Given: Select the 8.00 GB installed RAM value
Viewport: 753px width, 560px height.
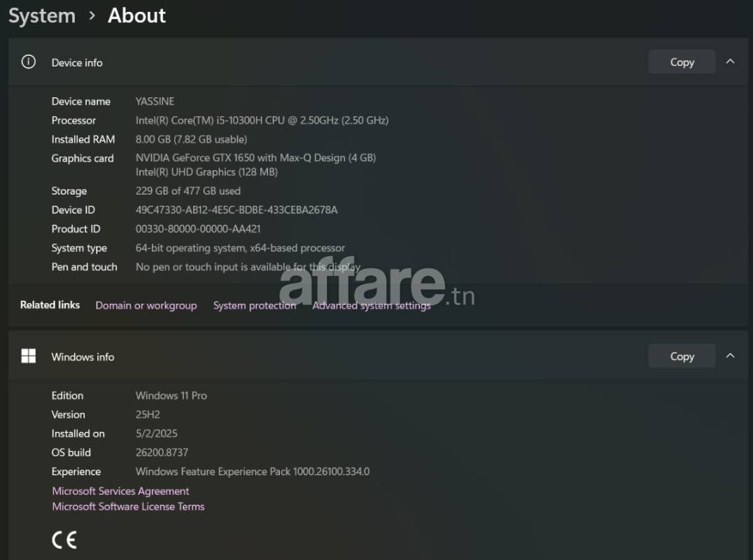Looking at the screenshot, I should pyautogui.click(x=191, y=139).
